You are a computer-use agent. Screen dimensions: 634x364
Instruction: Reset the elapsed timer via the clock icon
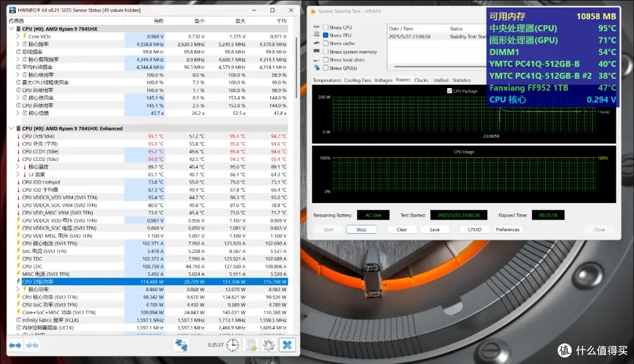tap(232, 345)
